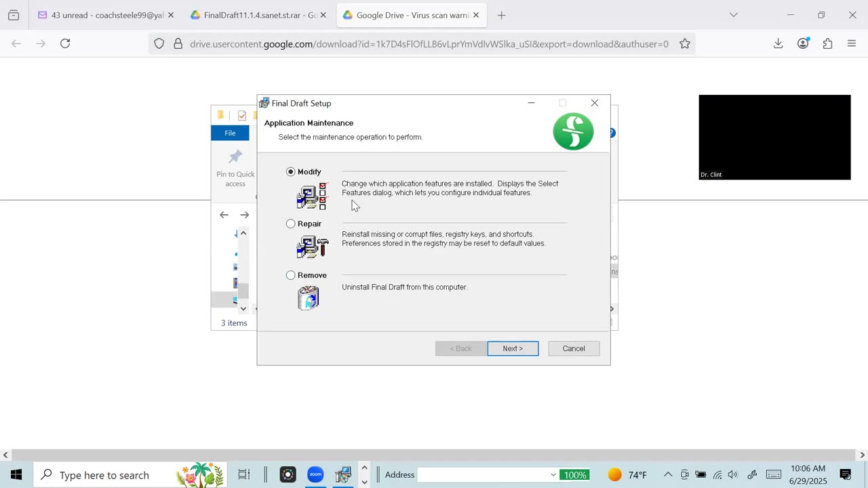Screen dimensions: 868x488
Task: Switch to the '43 unread' mail tab
Action: tap(101, 15)
